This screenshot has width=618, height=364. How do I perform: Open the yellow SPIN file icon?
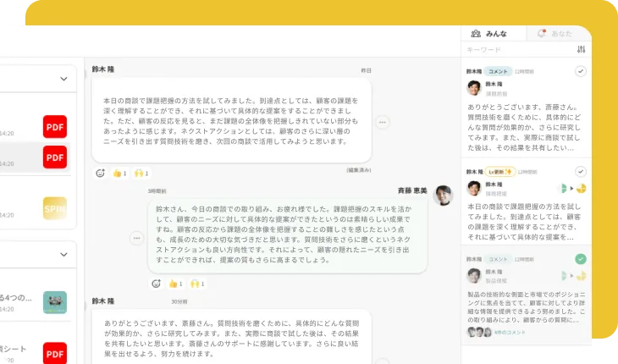55,207
